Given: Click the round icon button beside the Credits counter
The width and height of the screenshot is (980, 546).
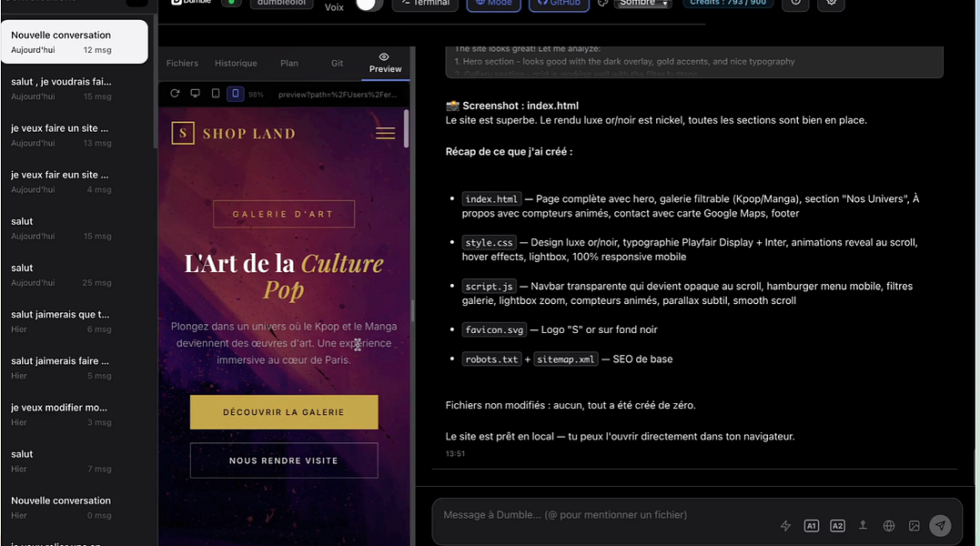Looking at the screenshot, I should [x=795, y=4].
